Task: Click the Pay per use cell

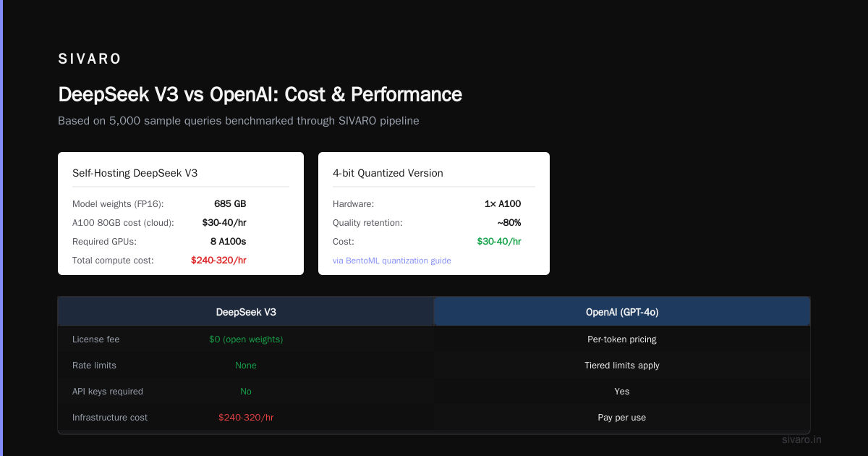Action: 622,417
